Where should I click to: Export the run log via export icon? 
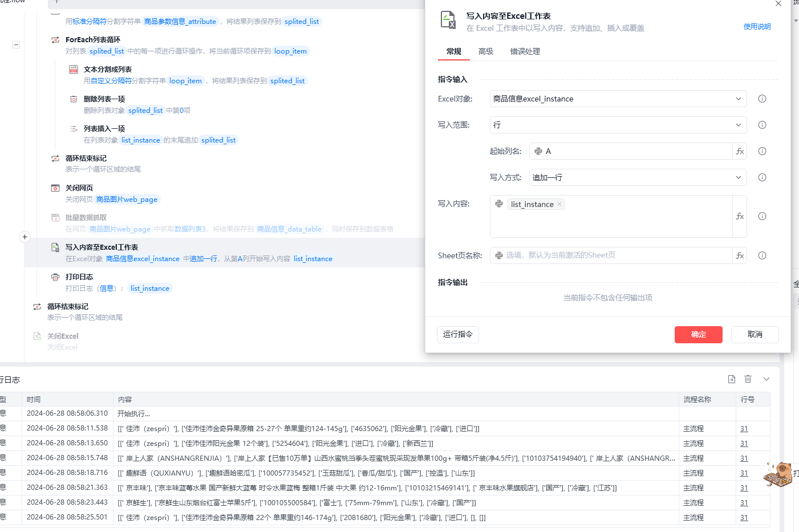(732, 379)
